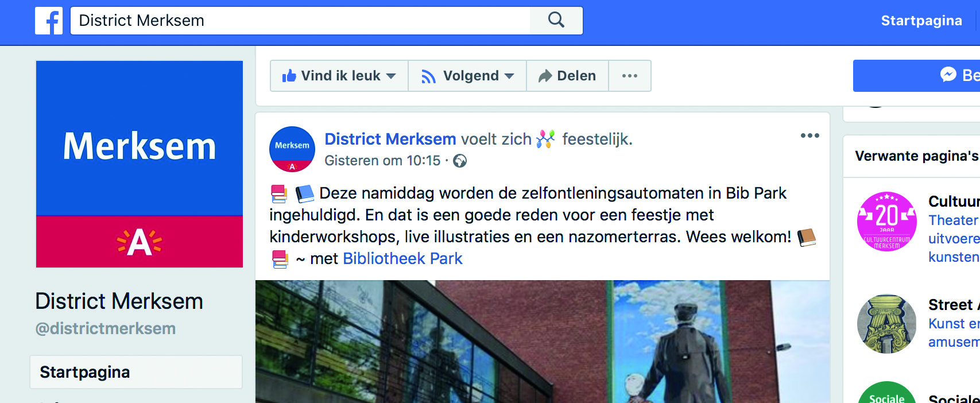Screen dimensions: 980x403
Task: Open the post options ellipsis menu
Action: click(x=810, y=135)
